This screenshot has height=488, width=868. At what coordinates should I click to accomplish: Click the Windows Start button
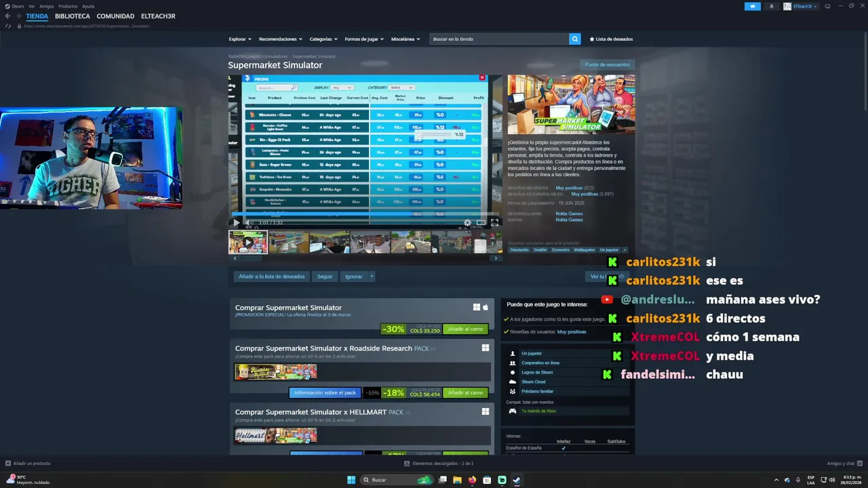tap(351, 480)
